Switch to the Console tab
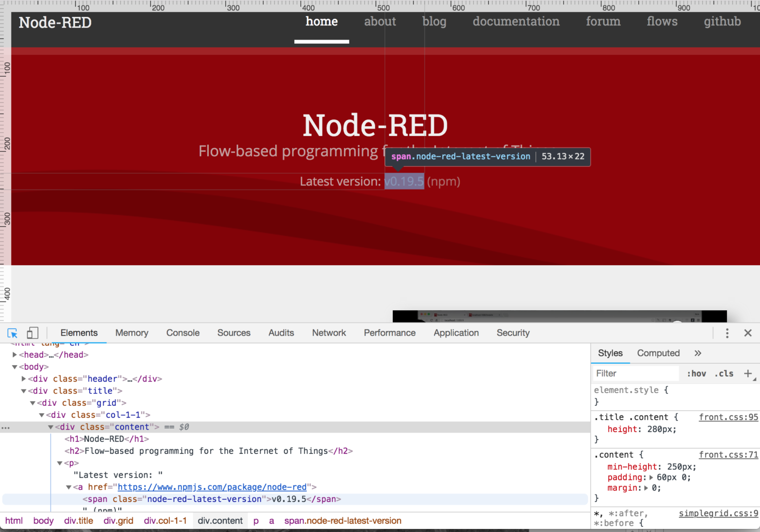The width and height of the screenshot is (760, 532). [x=183, y=333]
